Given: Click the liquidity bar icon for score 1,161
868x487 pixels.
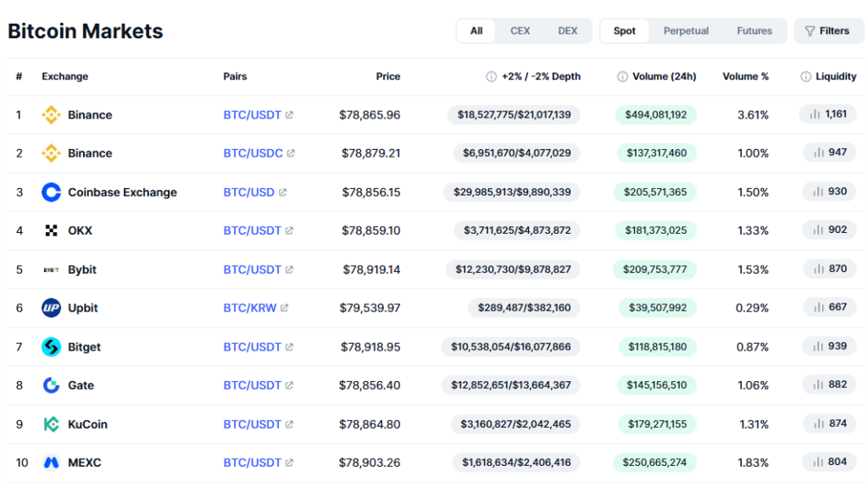Looking at the screenshot, I should coord(815,114).
